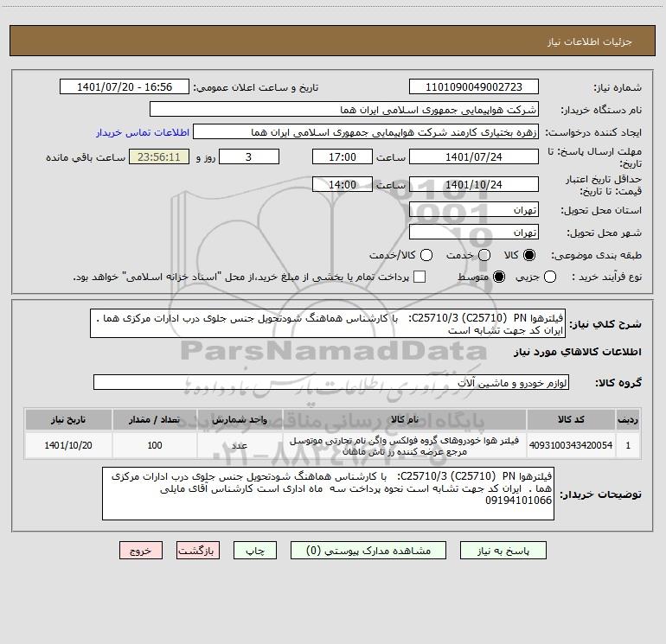Screen dimensions: 666x644
Task: Click the استان محل تحویل field
Action: [x=473, y=210]
